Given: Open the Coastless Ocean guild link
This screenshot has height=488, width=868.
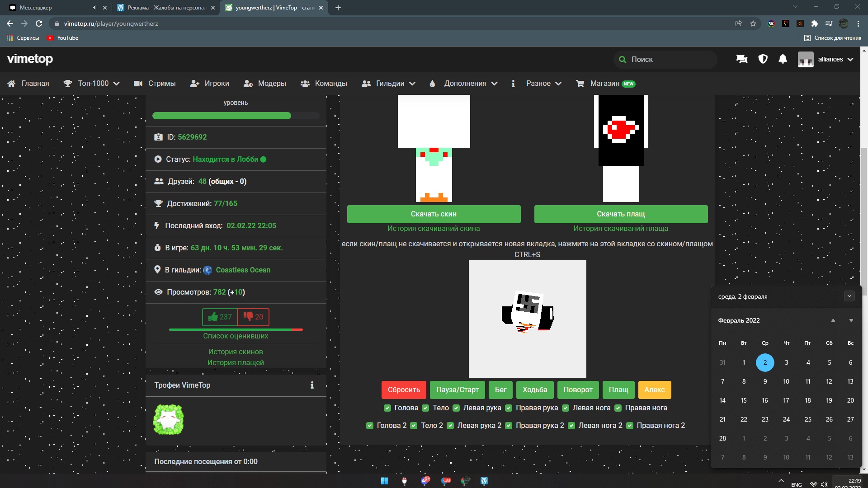Looking at the screenshot, I should (243, 270).
